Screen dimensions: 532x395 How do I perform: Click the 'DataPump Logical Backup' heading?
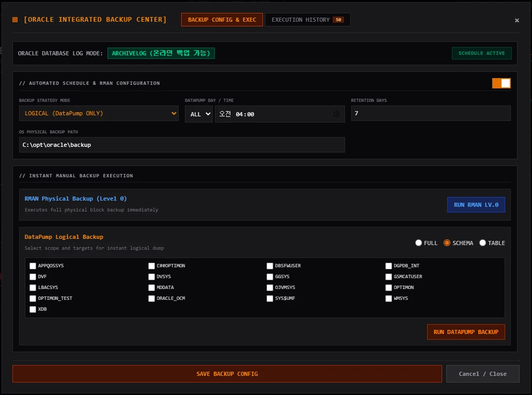coord(64,237)
